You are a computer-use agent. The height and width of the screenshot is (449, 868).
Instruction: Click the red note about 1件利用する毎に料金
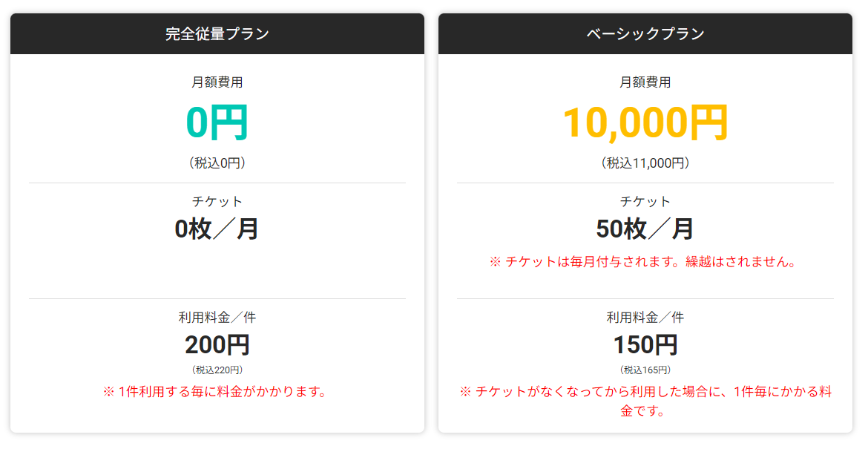tap(215, 391)
